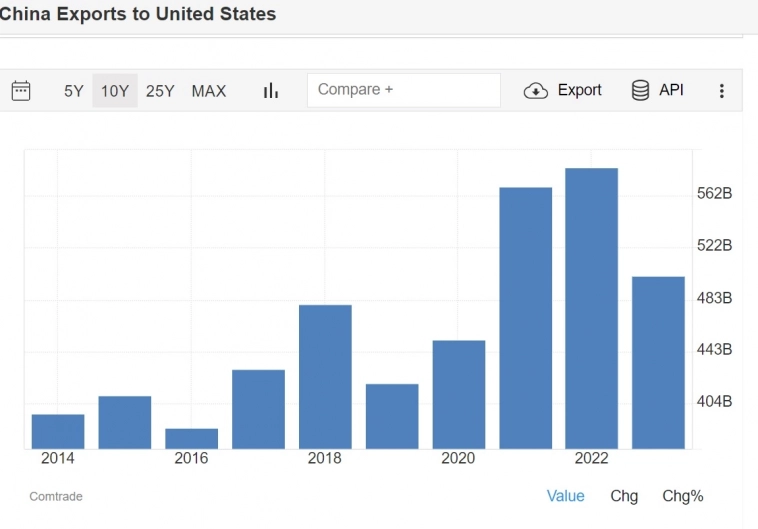This screenshot has width=758, height=529.
Task: Open the three-dot more options menu
Action: [721, 90]
